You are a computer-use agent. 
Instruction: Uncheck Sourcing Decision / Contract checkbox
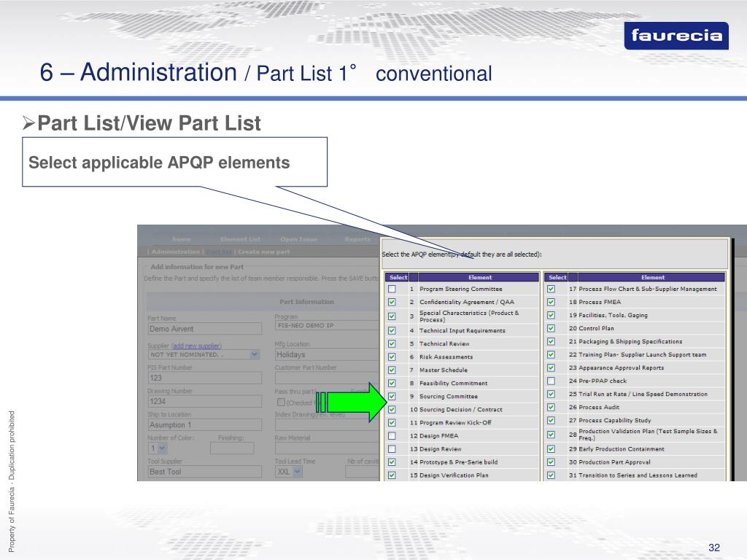392,410
